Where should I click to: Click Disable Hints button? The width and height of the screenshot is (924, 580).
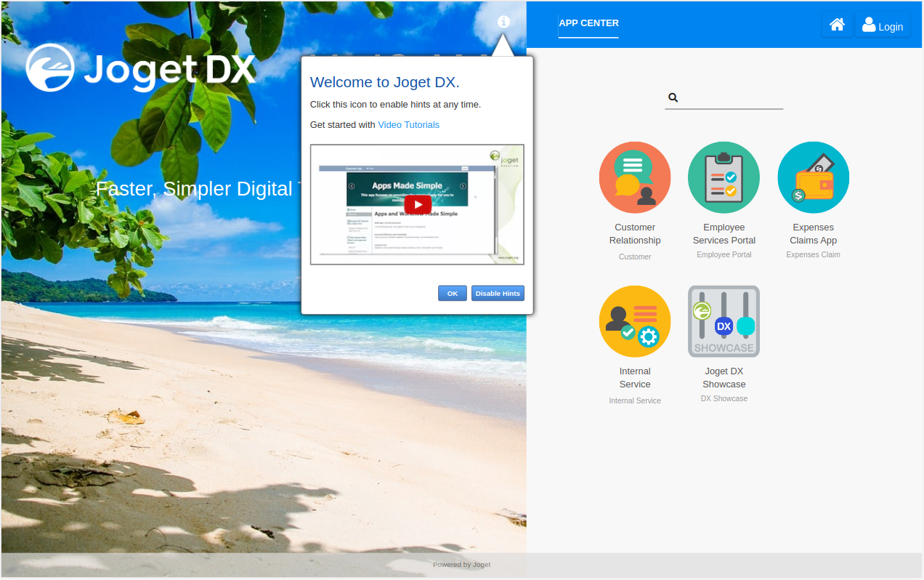click(498, 293)
